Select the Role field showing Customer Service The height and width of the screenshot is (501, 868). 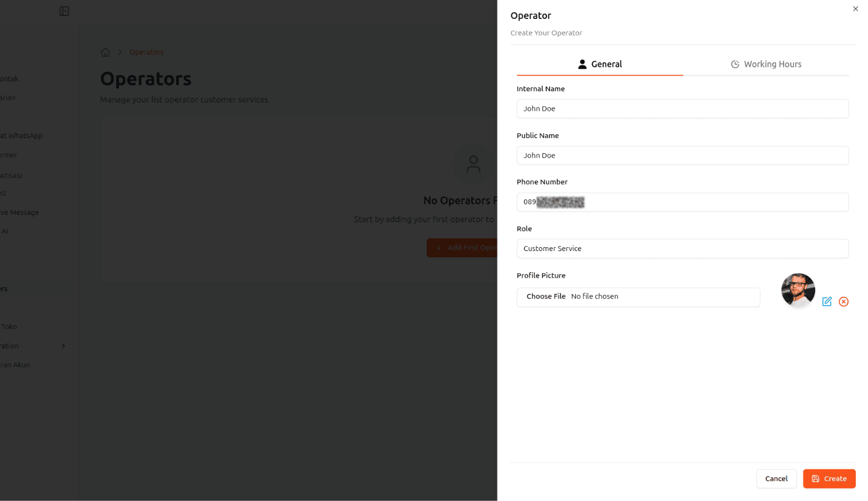[682, 249]
